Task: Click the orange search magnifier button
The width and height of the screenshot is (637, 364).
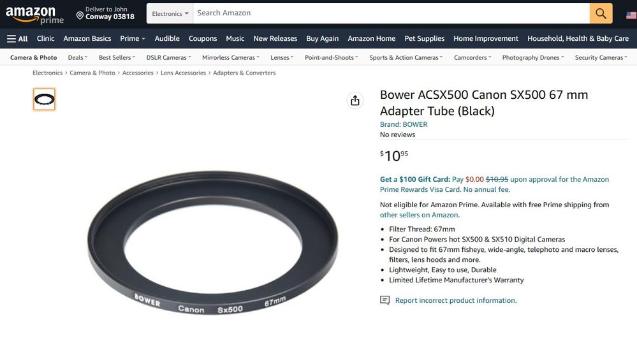Action: click(601, 13)
